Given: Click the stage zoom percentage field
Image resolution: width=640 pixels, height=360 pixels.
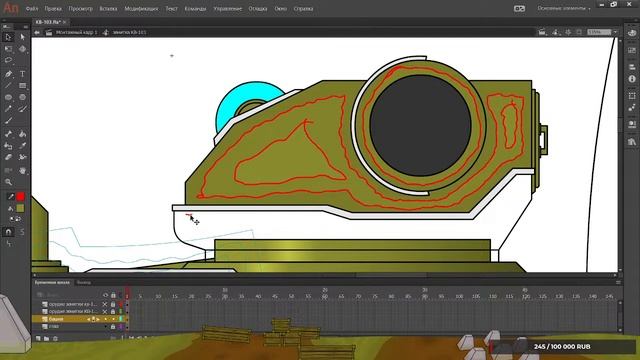Looking at the screenshot, I should click(599, 32).
